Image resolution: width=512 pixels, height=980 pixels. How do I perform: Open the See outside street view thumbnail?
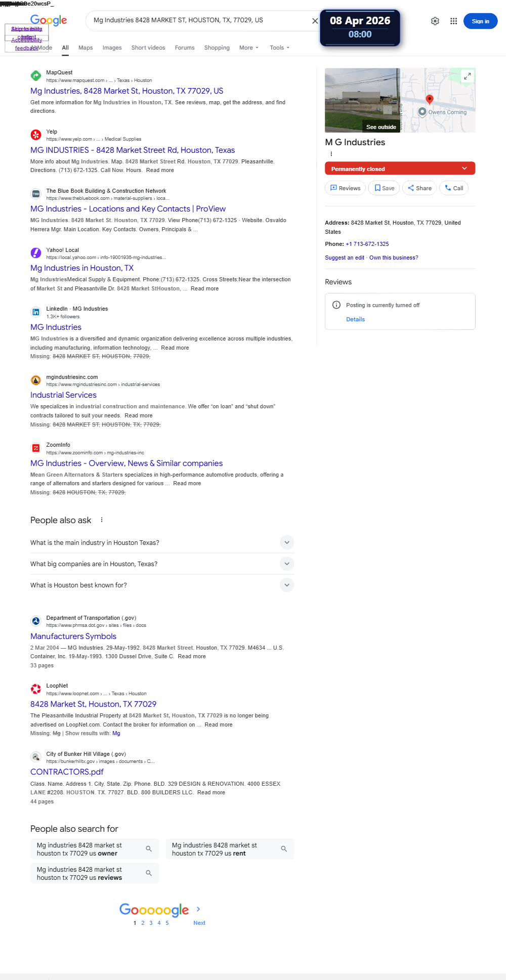[x=362, y=100]
